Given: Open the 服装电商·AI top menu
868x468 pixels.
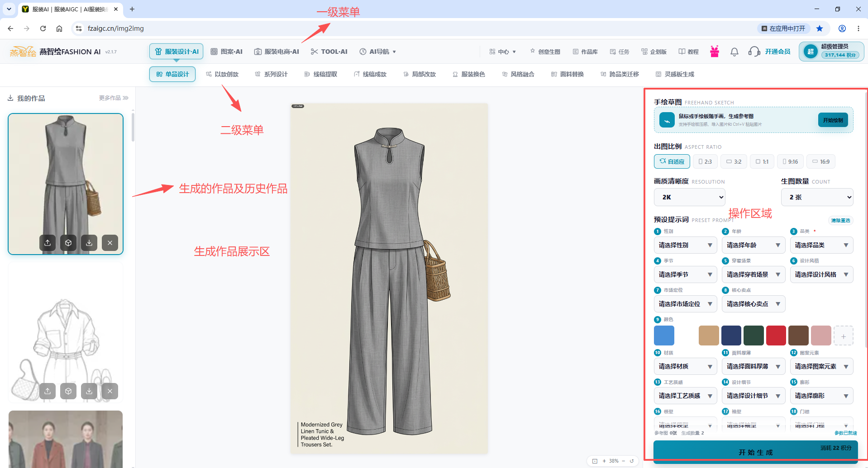Looking at the screenshot, I should (277, 52).
